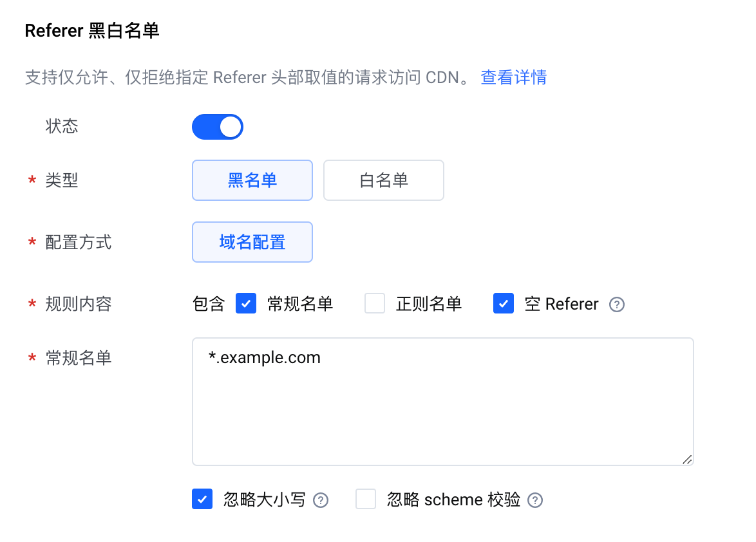Uncheck the 忽略大小写 checkbox
The width and height of the screenshot is (756, 542).
[x=202, y=499]
